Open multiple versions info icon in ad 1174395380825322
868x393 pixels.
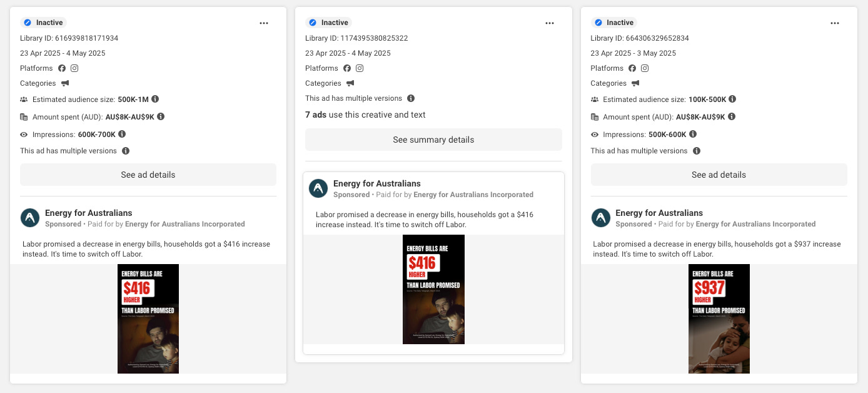pos(411,98)
